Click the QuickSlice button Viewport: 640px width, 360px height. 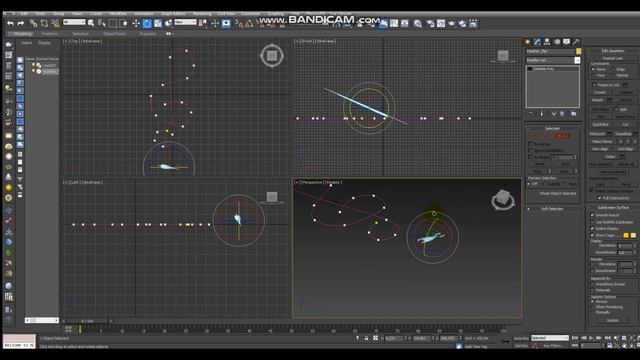[600, 124]
